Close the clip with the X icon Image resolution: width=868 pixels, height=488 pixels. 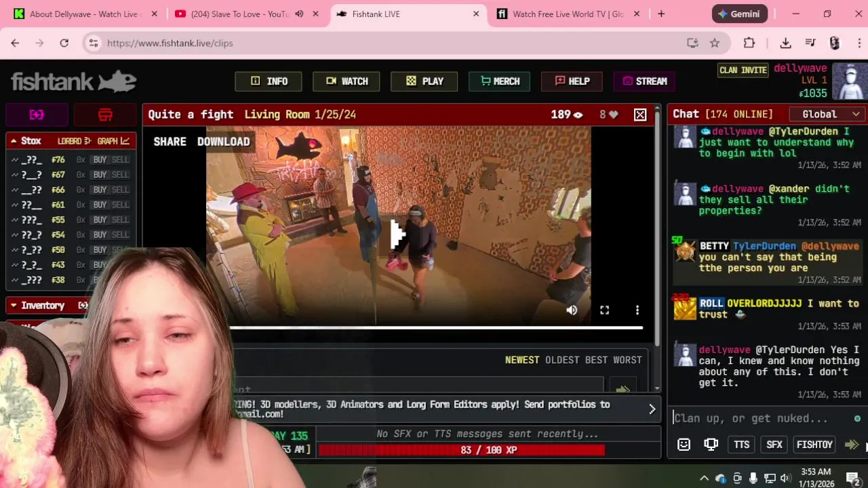pos(640,115)
